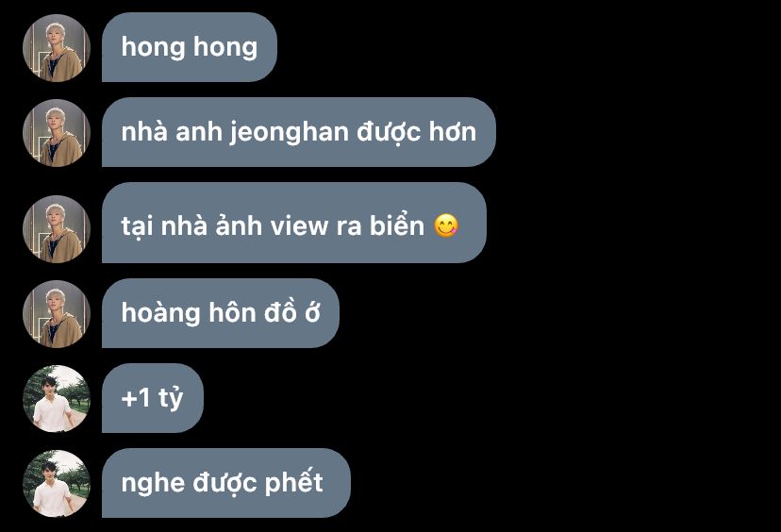
Task: Select the 'nhà anh jeonghan được hơn' bubble
Action: tap(299, 132)
